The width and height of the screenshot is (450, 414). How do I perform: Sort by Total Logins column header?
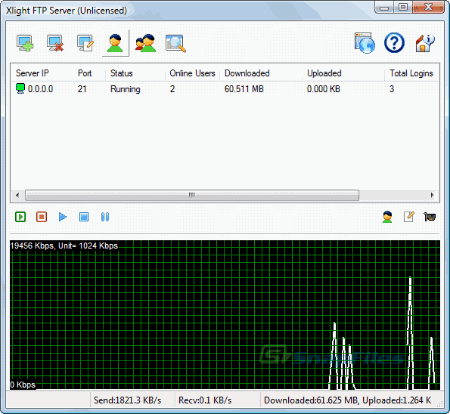(x=411, y=73)
